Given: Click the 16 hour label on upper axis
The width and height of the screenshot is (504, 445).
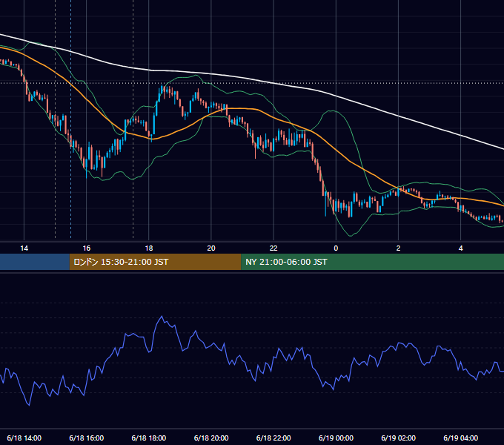Looking at the screenshot, I should pos(87,248).
